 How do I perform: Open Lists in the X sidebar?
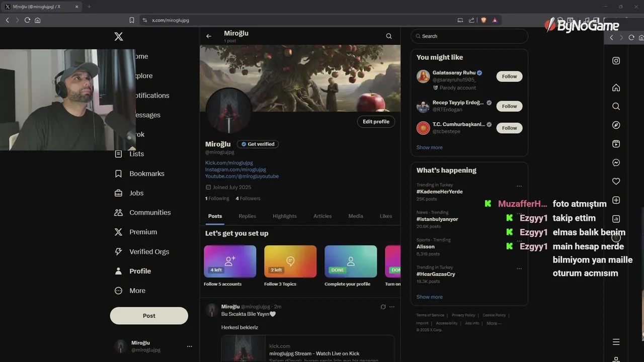[129, 154]
